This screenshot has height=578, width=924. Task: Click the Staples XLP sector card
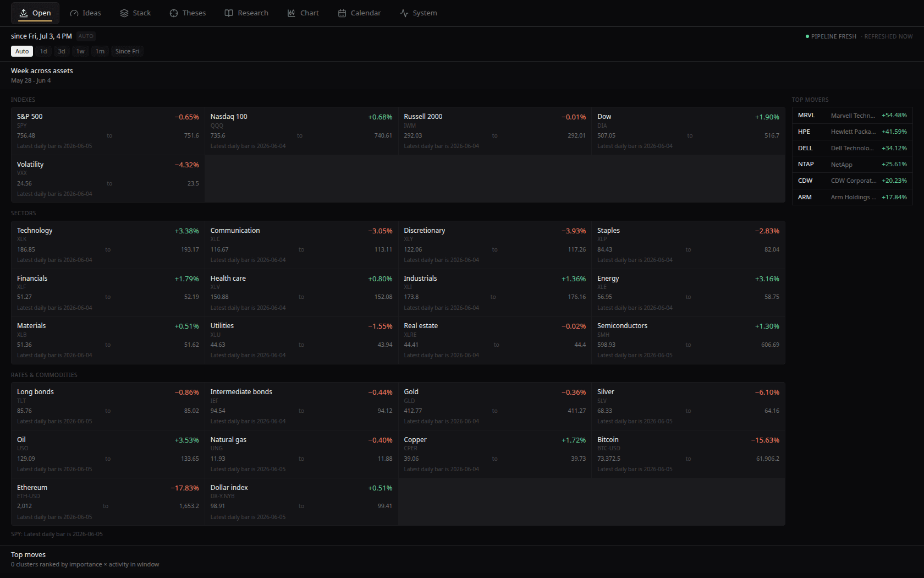click(688, 245)
